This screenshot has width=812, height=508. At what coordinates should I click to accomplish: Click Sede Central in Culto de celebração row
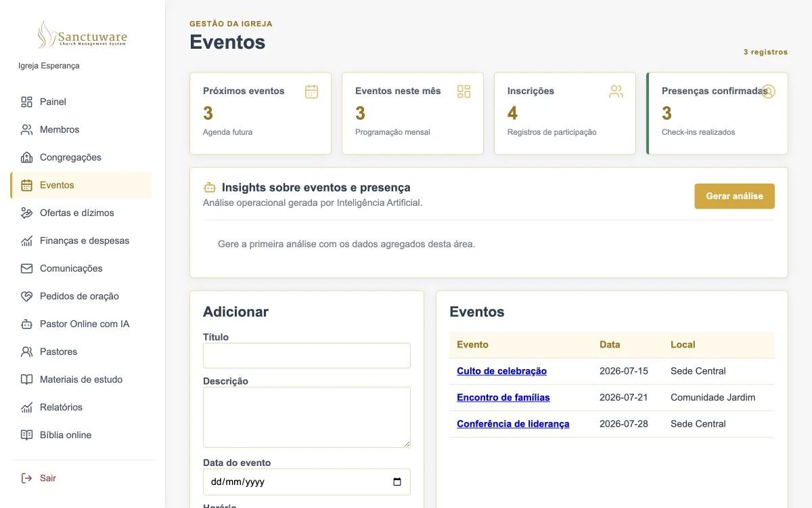coord(698,371)
